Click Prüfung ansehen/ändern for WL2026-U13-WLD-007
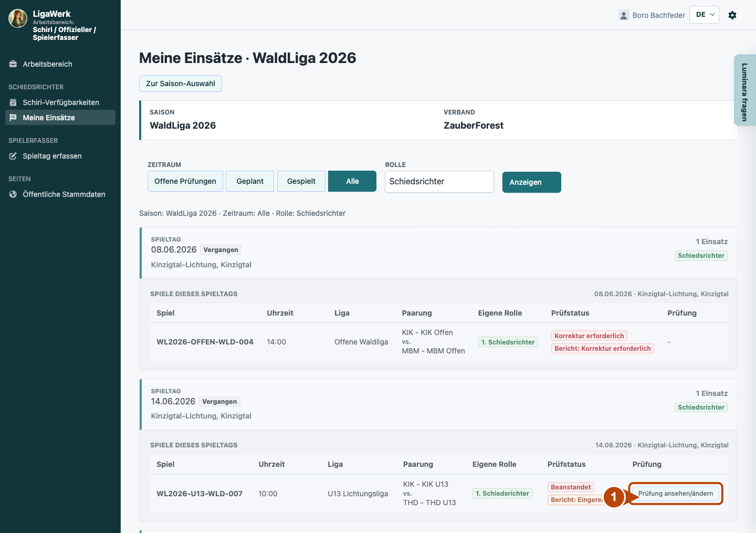 (676, 494)
